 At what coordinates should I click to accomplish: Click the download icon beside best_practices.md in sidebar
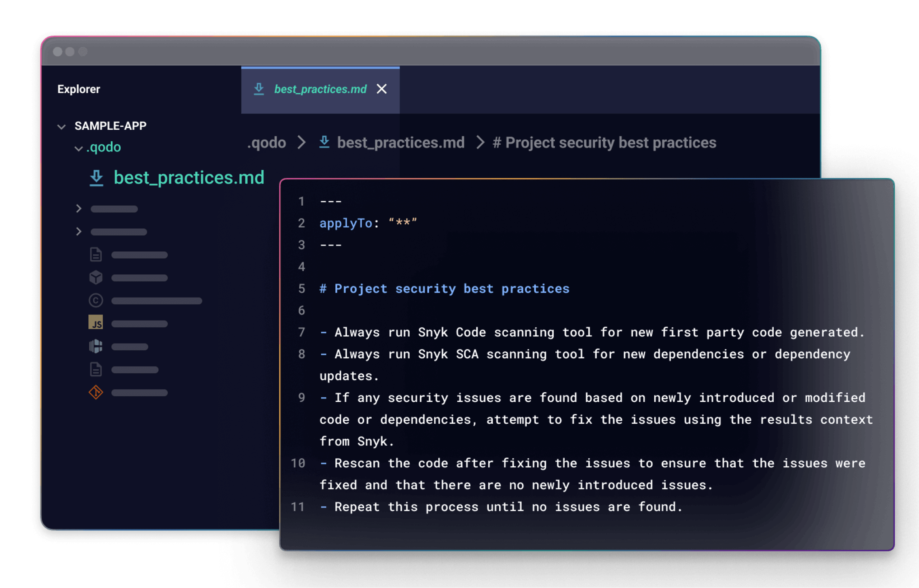[x=96, y=178]
